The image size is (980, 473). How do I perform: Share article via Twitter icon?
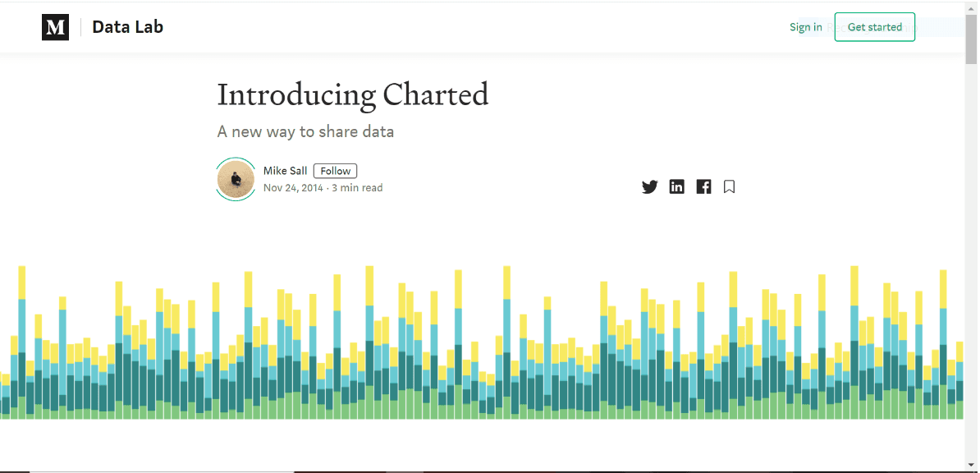650,186
